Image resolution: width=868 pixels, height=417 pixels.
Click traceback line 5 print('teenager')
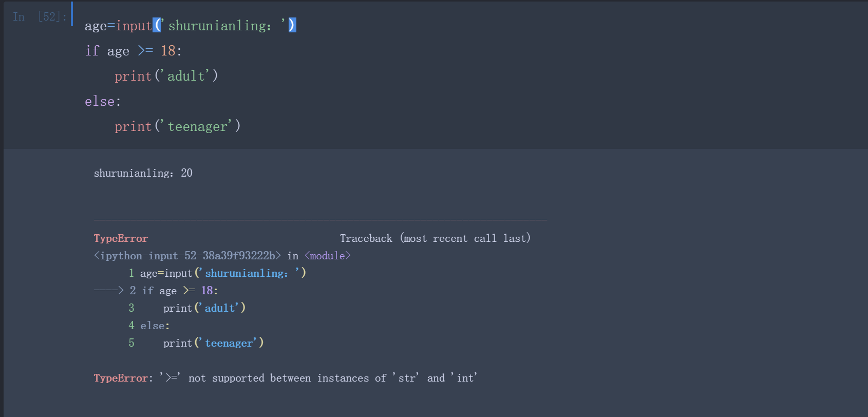click(196, 343)
